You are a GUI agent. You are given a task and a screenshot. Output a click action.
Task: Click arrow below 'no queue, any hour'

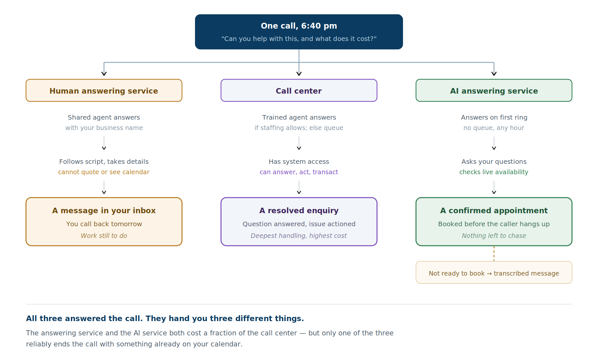[494, 143]
